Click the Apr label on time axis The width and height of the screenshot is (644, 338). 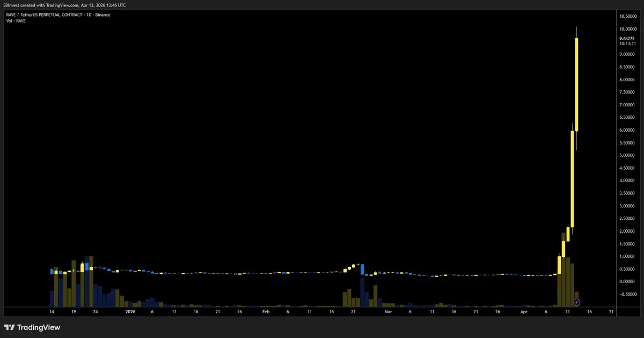(524, 311)
